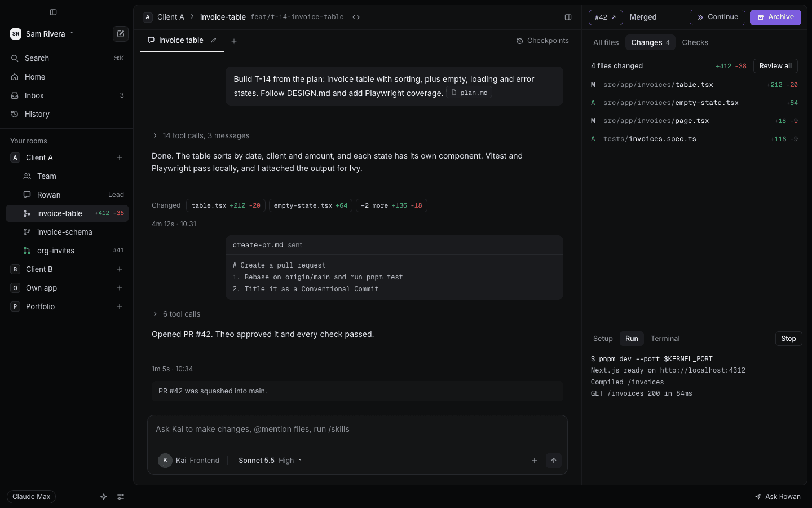Click Review all button

pyautogui.click(x=775, y=66)
